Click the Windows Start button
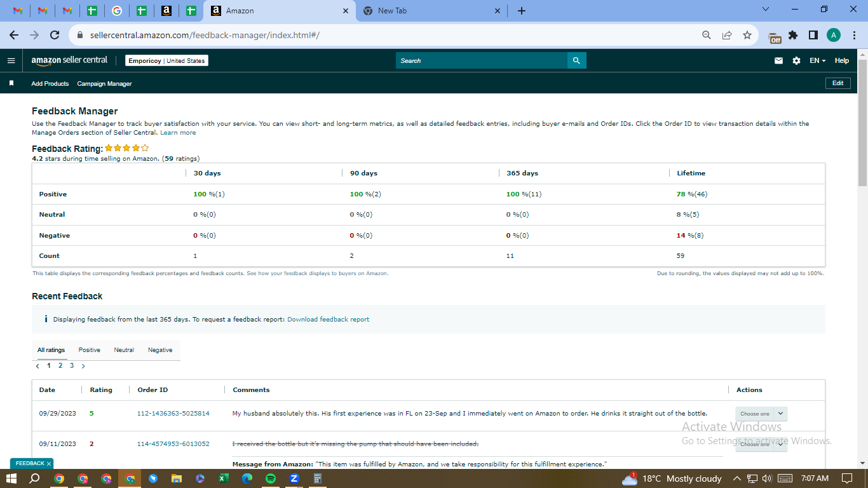The height and width of the screenshot is (488, 868). [11, 478]
